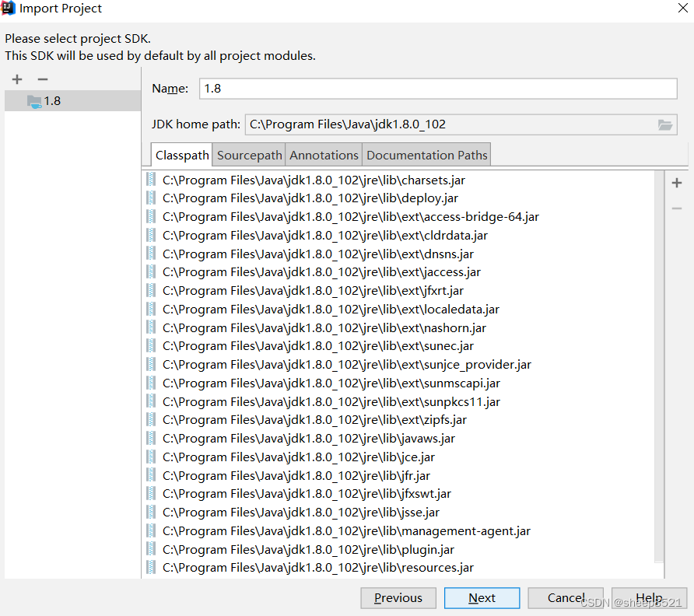Add classpath entry with plus icon

[676, 183]
